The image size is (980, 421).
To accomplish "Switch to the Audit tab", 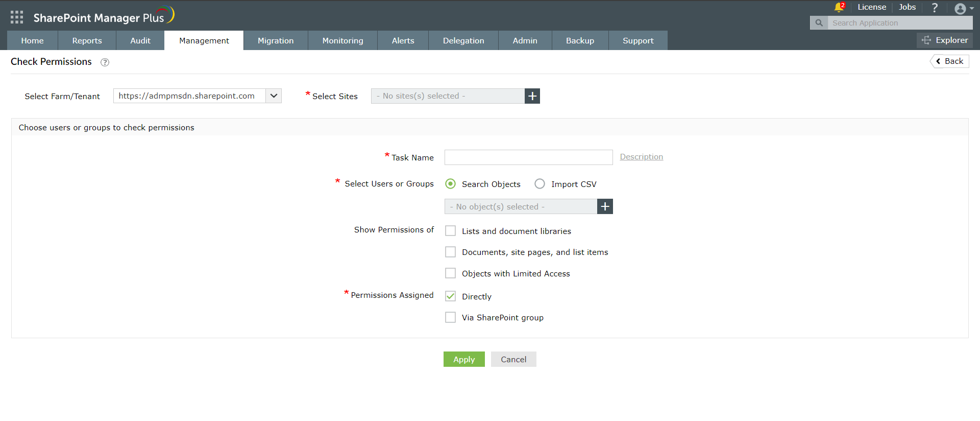I will 140,40.
